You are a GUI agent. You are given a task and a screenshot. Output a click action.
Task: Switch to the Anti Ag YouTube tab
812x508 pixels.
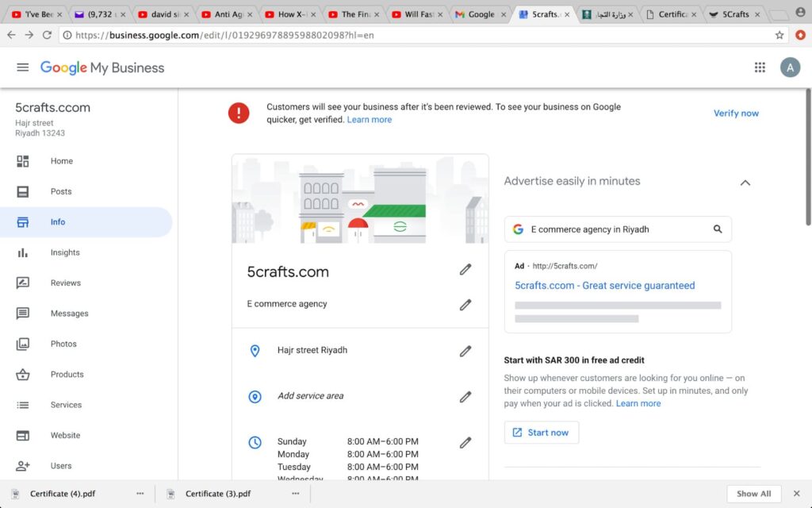pyautogui.click(x=226, y=14)
